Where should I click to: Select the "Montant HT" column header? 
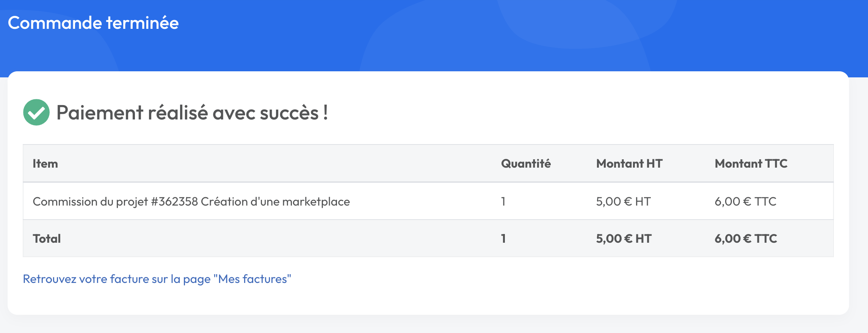[629, 163]
